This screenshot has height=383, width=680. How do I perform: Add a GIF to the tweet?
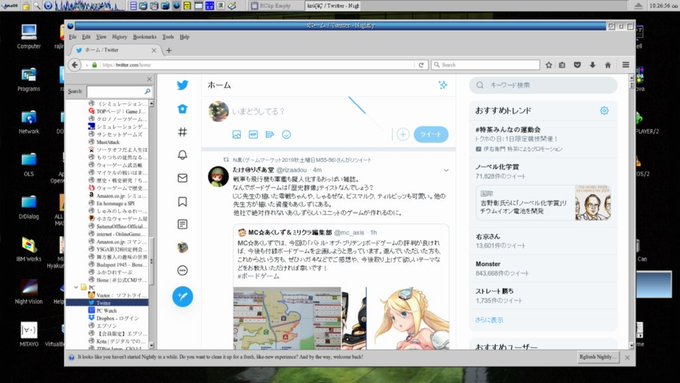[x=253, y=134]
